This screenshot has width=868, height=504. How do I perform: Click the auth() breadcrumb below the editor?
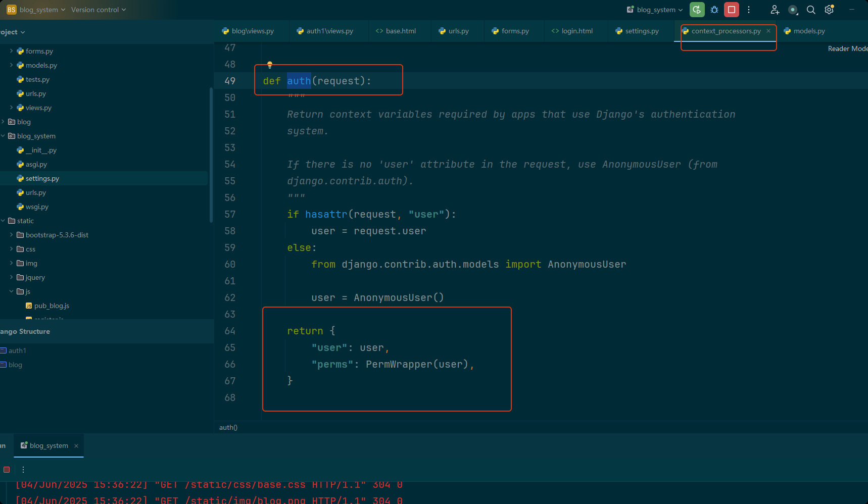(228, 427)
